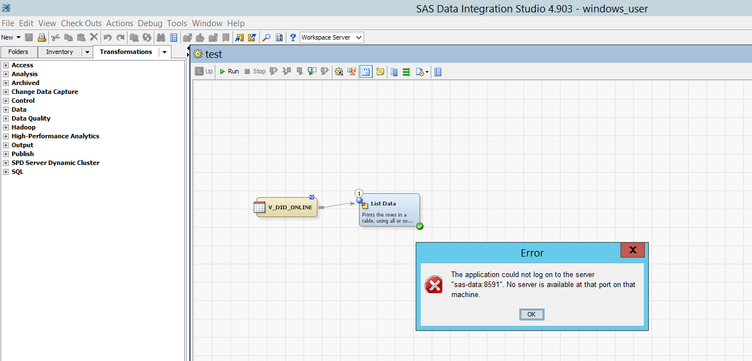This screenshot has height=361, width=752.
Task: Open the Edit menu
Action: click(26, 23)
